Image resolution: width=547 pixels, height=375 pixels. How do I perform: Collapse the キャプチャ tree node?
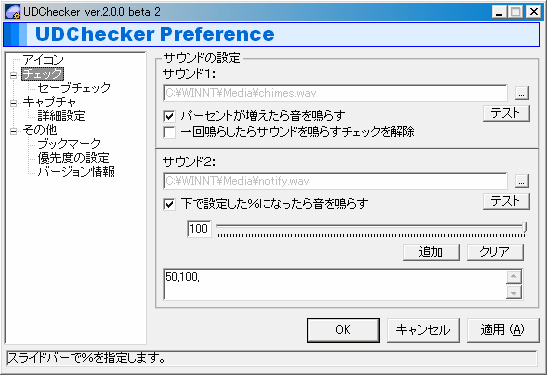coord(13,103)
